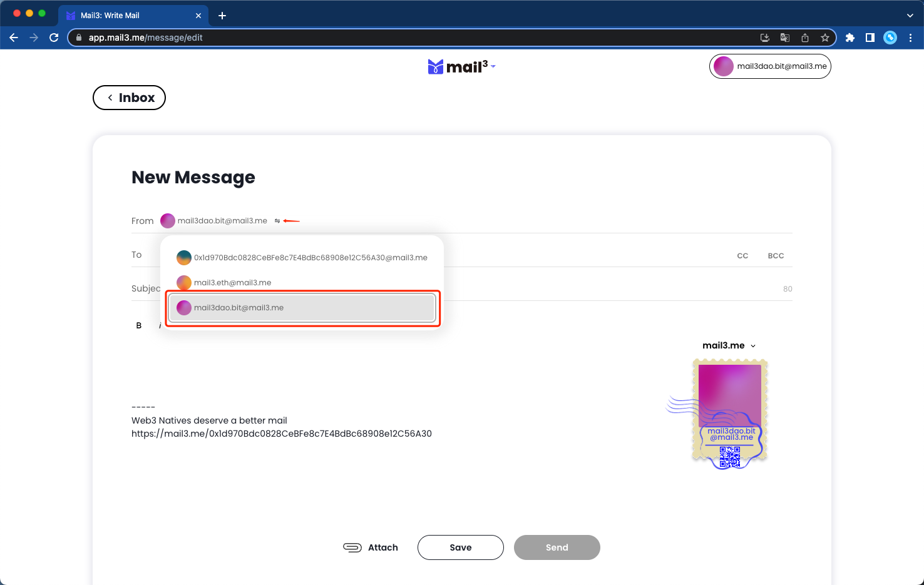Click the paperclip attach icon
This screenshot has height=585, width=924.
[x=352, y=547]
